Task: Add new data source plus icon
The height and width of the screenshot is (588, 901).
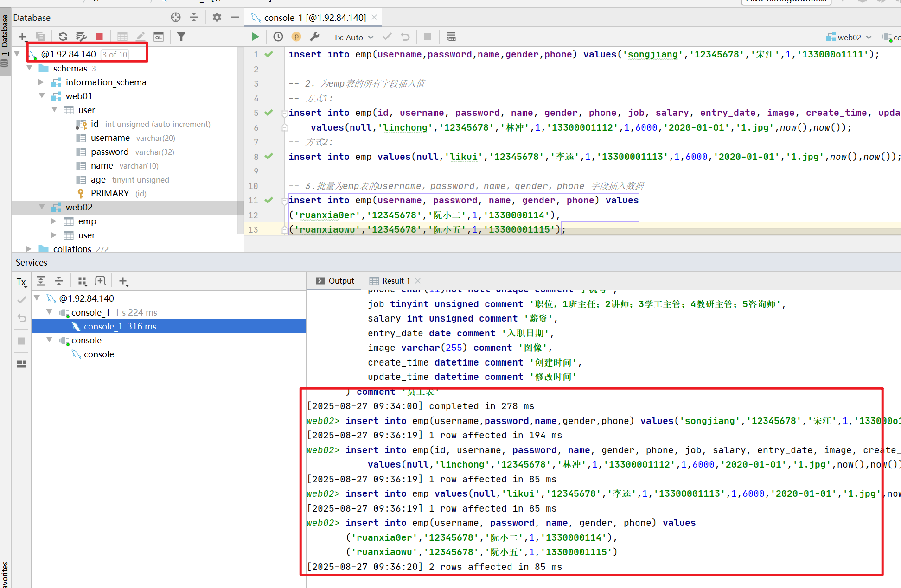Action: [x=22, y=37]
